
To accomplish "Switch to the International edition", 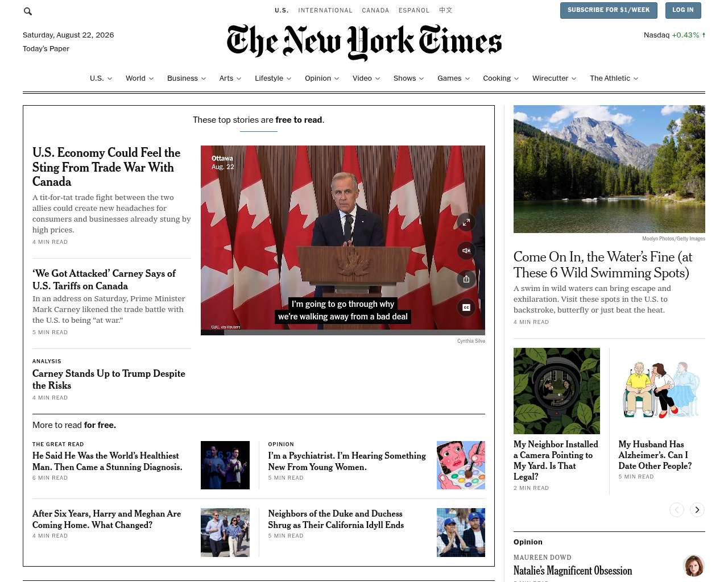I will click(x=325, y=10).
